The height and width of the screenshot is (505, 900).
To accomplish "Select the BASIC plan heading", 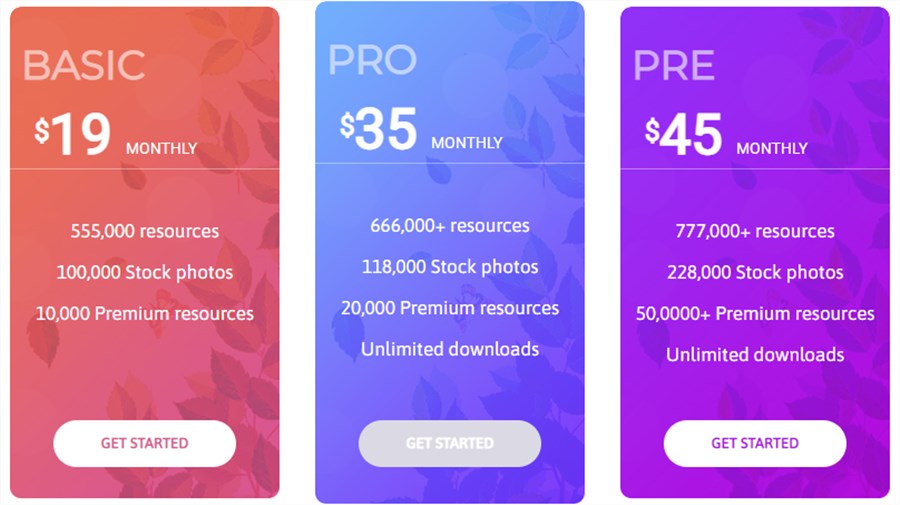I will [84, 65].
